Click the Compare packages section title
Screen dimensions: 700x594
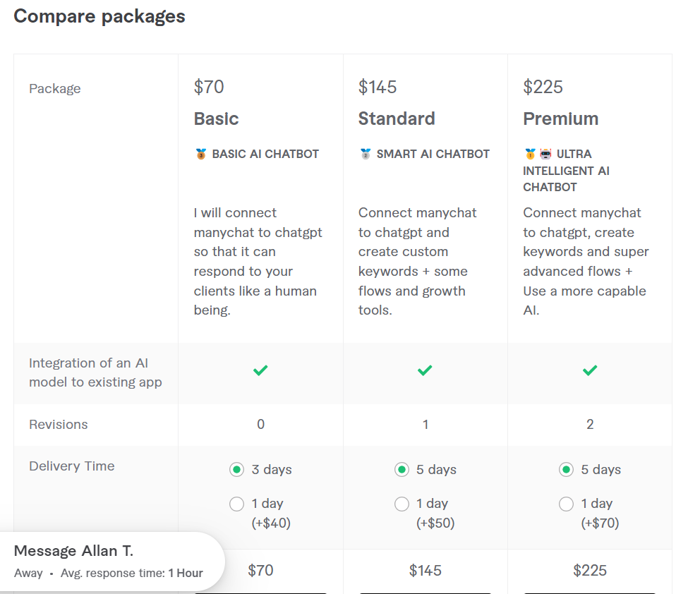point(99,16)
